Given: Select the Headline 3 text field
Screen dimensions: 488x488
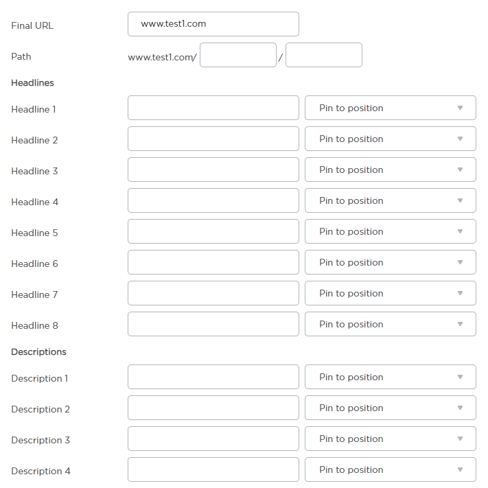Looking at the screenshot, I should point(213,170).
